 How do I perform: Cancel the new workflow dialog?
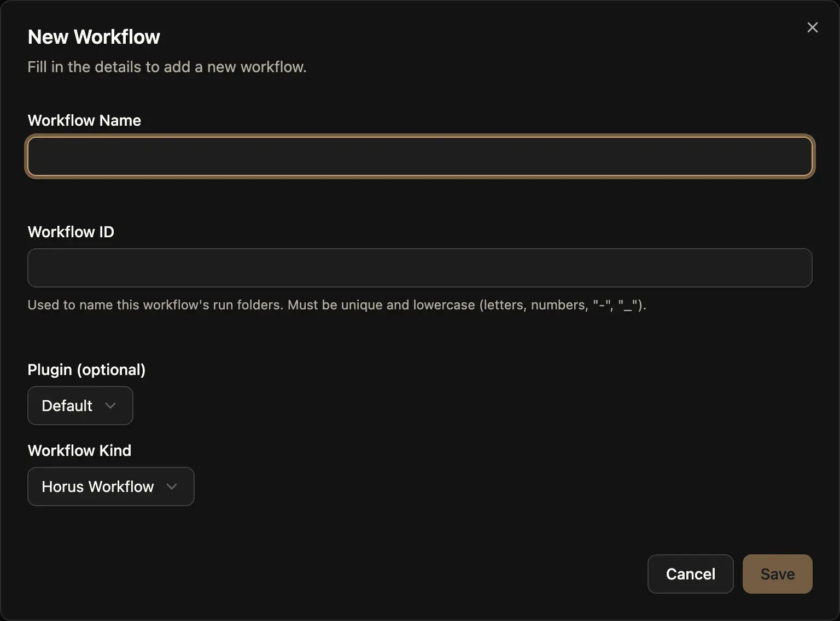click(x=691, y=574)
